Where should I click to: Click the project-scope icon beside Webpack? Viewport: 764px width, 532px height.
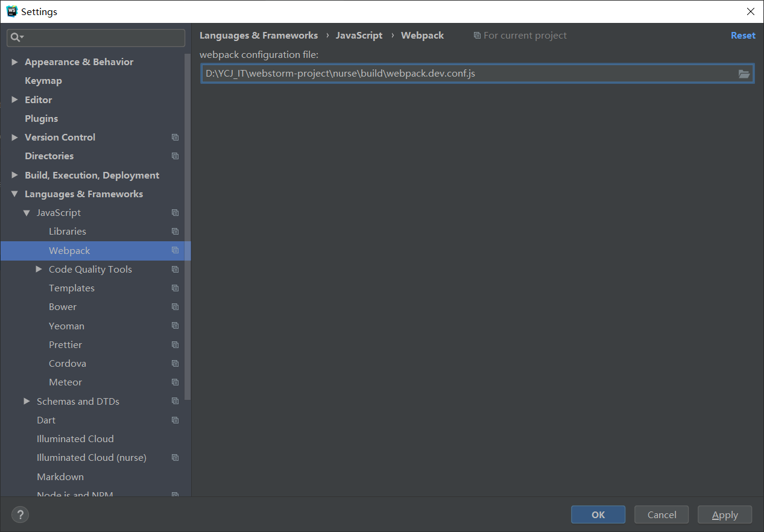coord(175,250)
